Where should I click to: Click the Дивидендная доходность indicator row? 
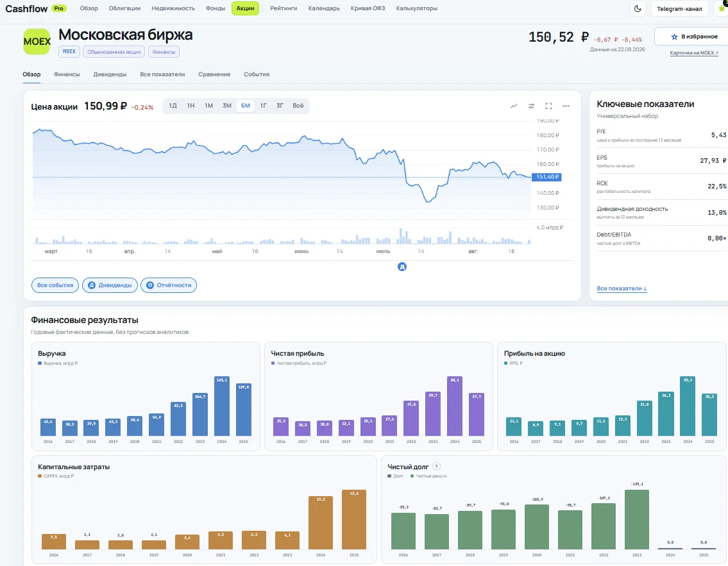661,212
